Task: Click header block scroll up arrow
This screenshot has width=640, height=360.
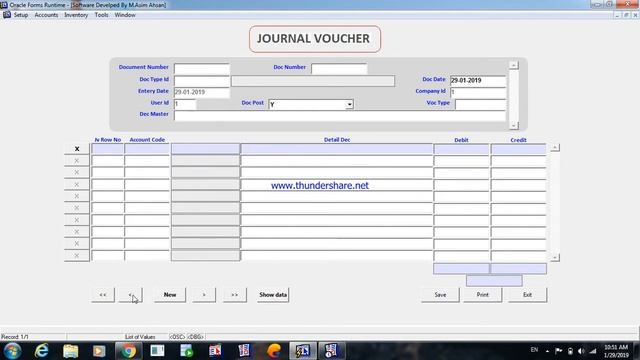Action: [x=514, y=65]
